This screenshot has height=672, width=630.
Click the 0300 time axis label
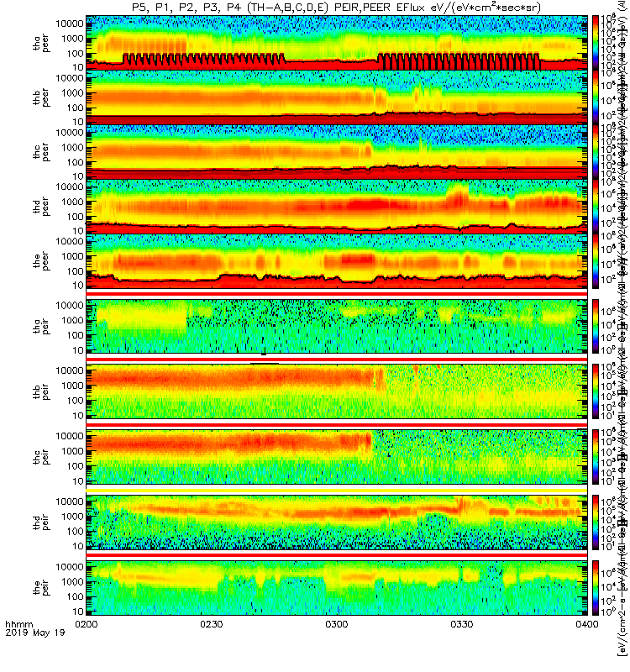pyautogui.click(x=337, y=624)
